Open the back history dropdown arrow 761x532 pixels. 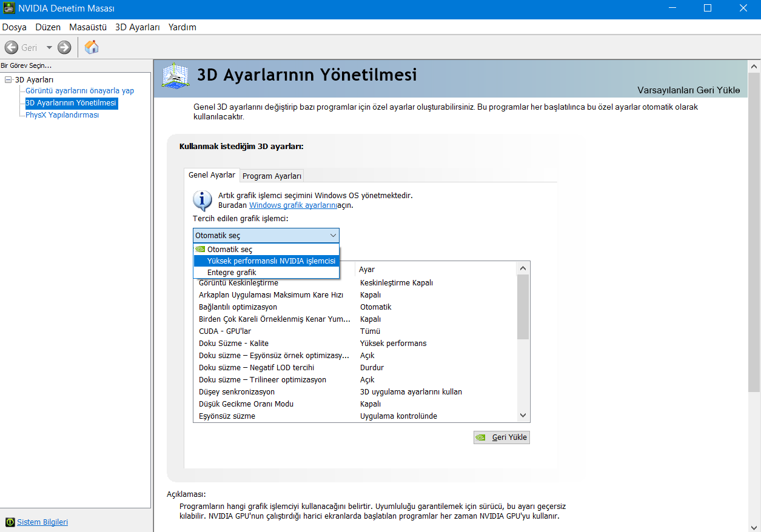point(49,47)
